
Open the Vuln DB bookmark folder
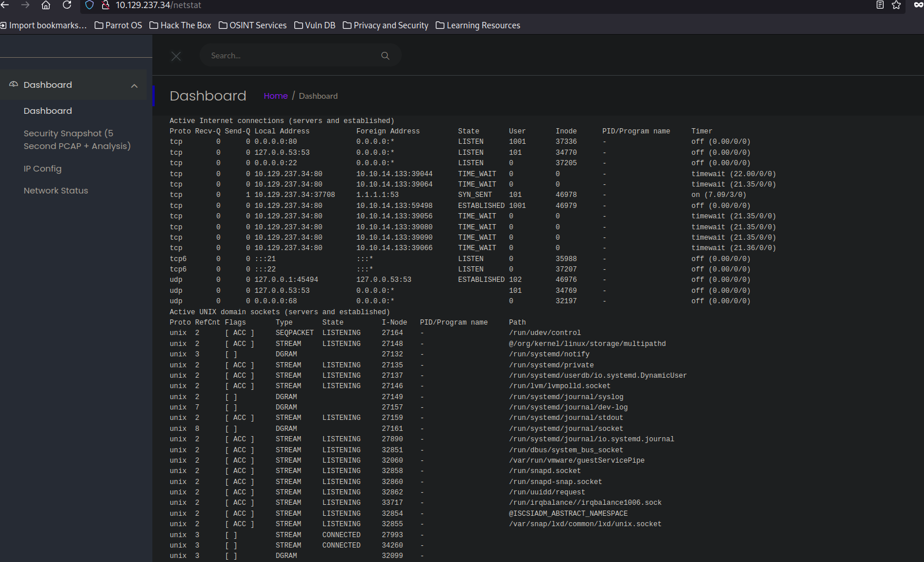click(x=315, y=25)
